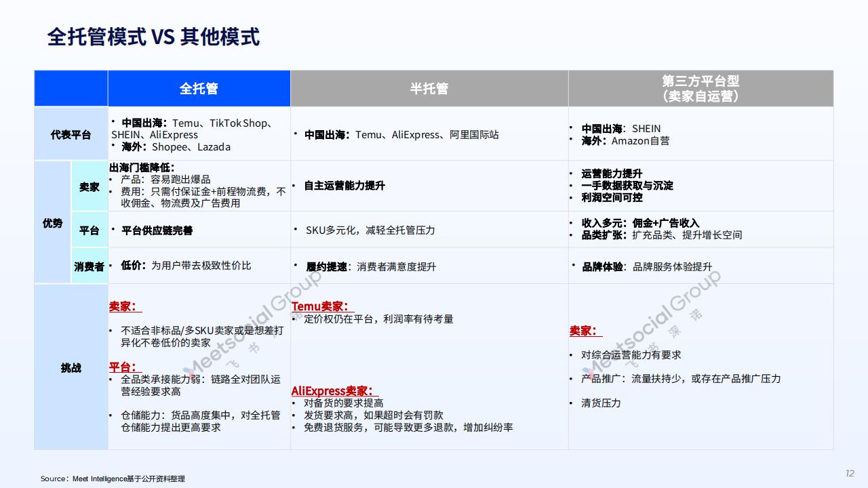Click 品类扩张：扩充品类、提升增长空间

pos(661,235)
